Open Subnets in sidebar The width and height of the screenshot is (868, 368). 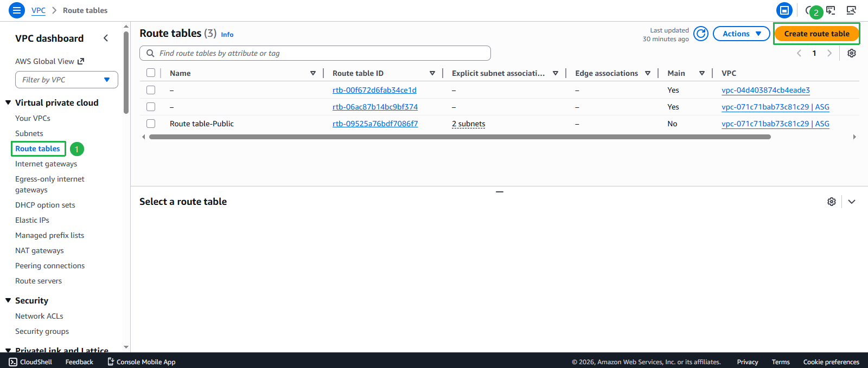point(29,133)
